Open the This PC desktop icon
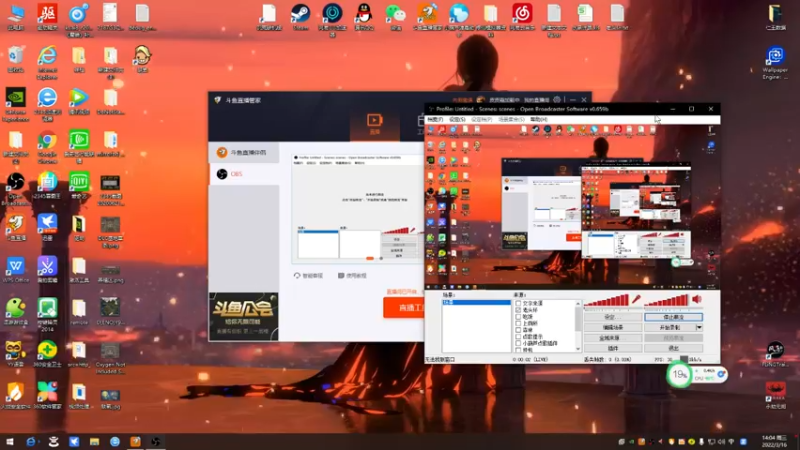The width and height of the screenshot is (800, 450). [x=15, y=14]
